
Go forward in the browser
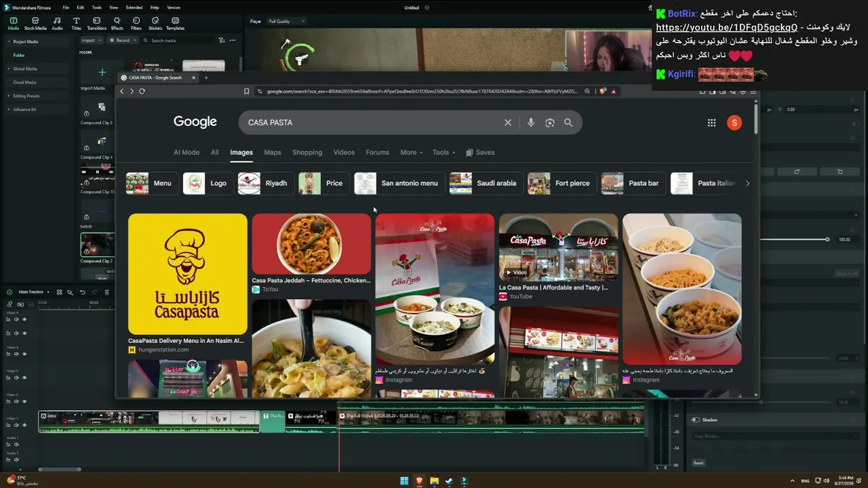132,91
